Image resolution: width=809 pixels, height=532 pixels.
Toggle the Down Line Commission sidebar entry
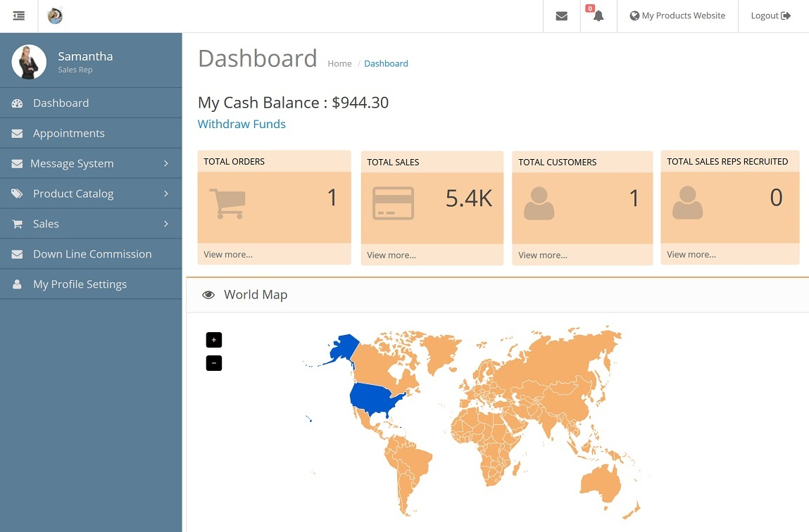coord(92,253)
